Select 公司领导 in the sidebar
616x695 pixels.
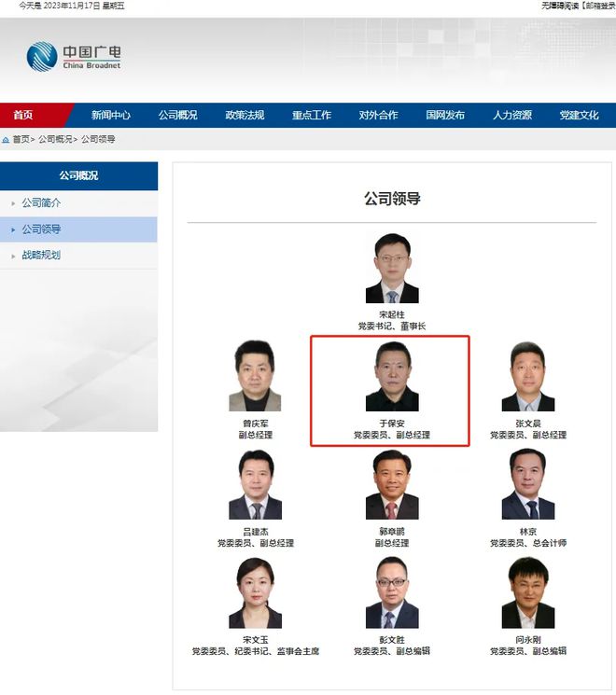pyautogui.click(x=41, y=229)
